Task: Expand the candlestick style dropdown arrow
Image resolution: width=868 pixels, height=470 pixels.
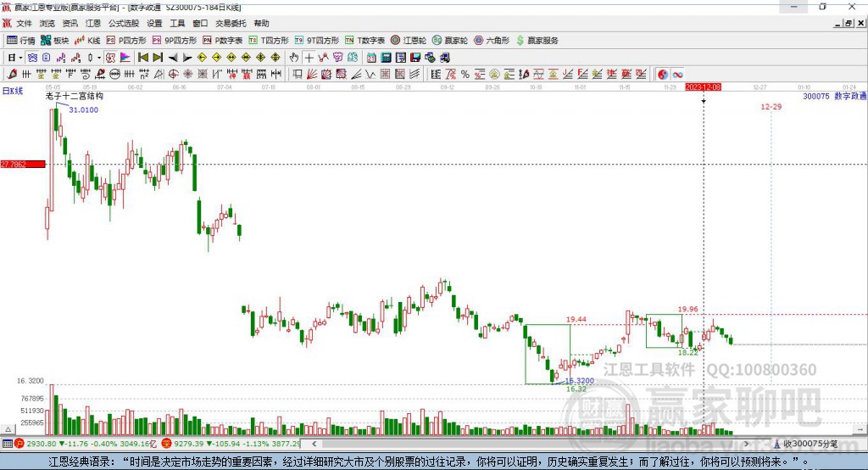Action: 99,58
